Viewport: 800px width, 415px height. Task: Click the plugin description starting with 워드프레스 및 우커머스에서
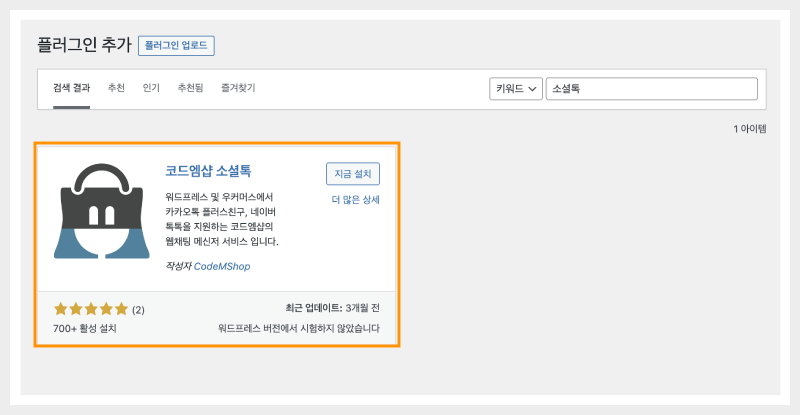pyautogui.click(x=222, y=219)
